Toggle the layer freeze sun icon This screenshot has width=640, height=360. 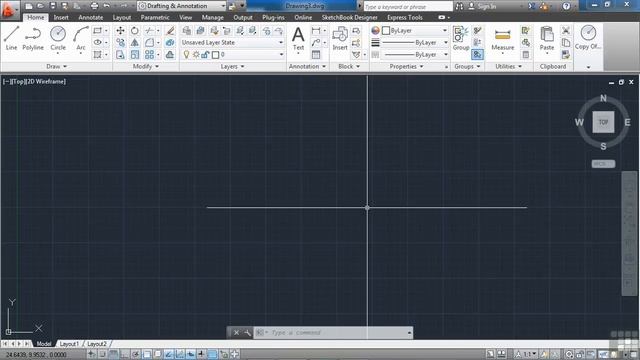click(x=196, y=54)
